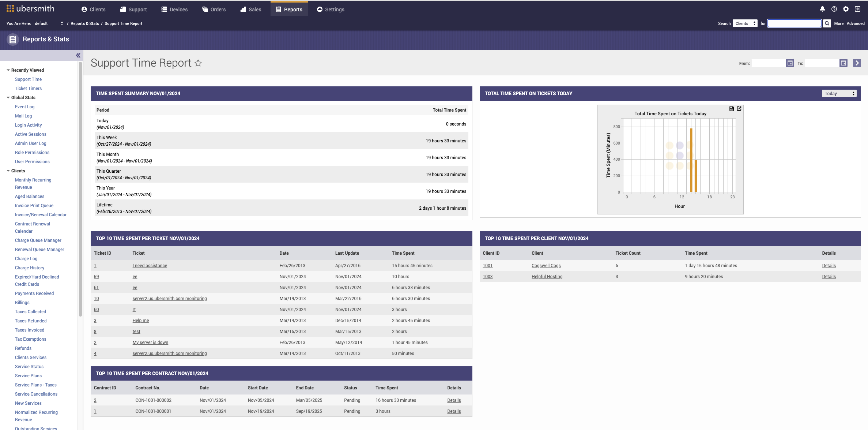Open the To date calendar picker
This screenshot has height=430, width=868.
[844, 63]
